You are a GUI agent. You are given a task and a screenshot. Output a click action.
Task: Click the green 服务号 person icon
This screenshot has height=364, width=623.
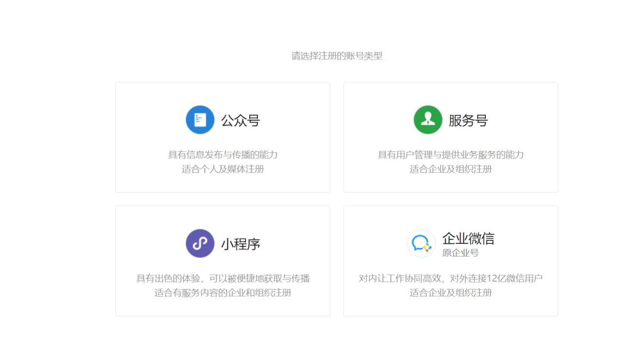pos(428,120)
